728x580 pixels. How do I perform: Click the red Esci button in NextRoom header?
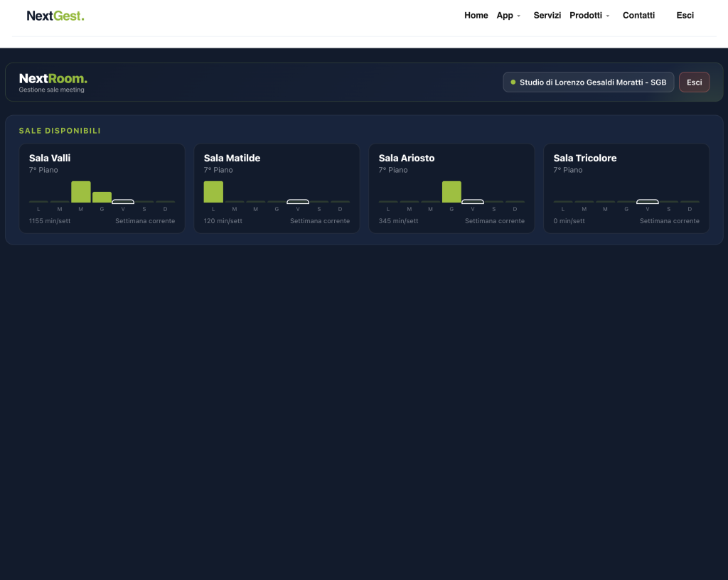pyautogui.click(x=694, y=82)
